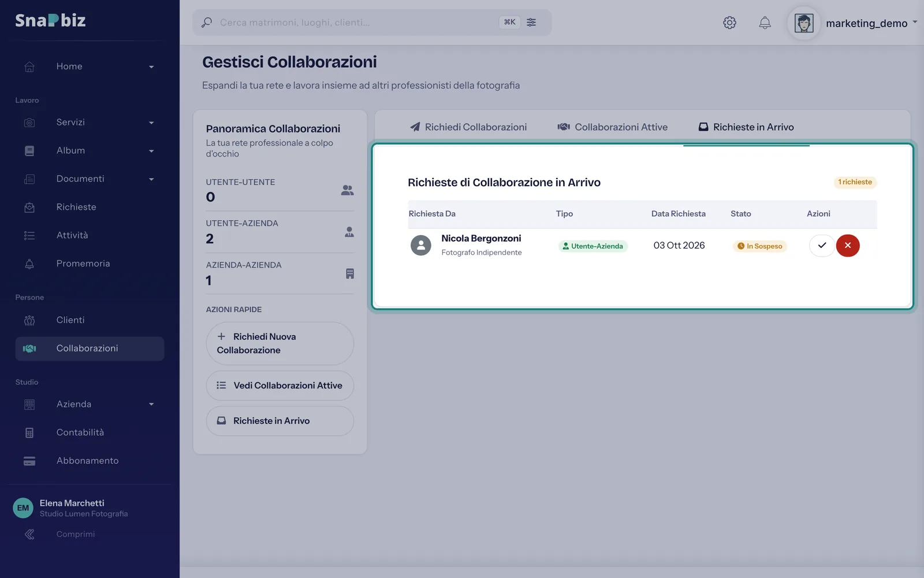
Task: Reject Nicola Bergonzoni's request with the red X
Action: [x=848, y=246]
